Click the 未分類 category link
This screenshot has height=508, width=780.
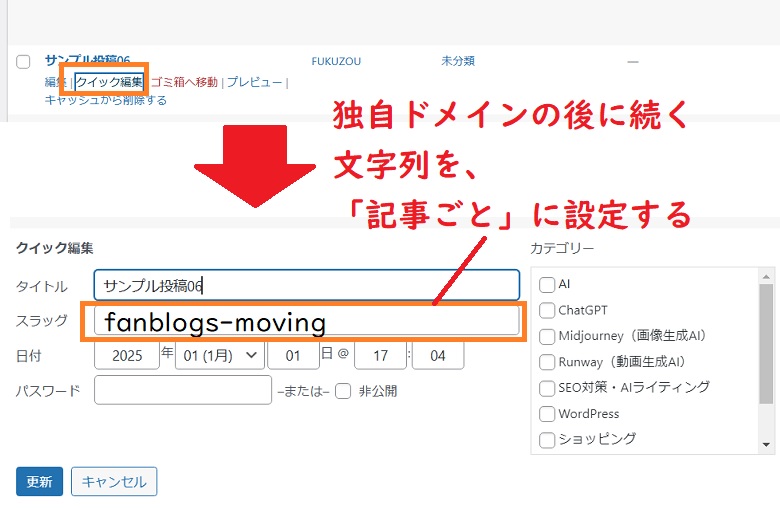pyautogui.click(x=458, y=61)
